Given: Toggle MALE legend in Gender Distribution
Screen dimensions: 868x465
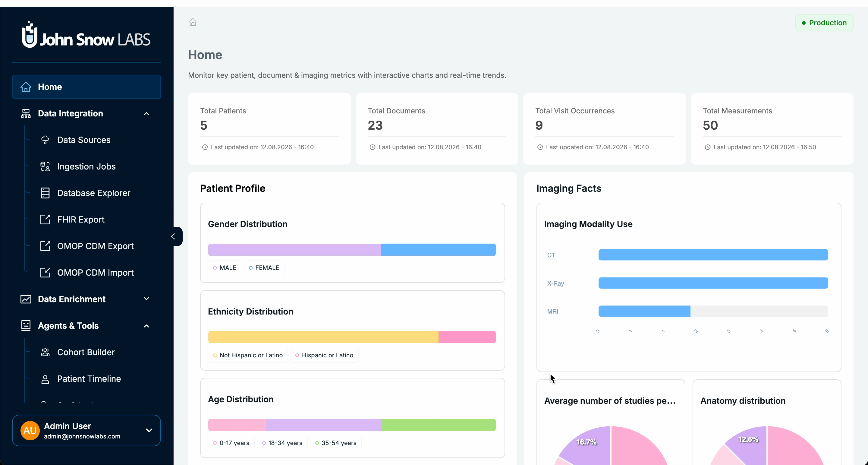Looking at the screenshot, I should (225, 268).
